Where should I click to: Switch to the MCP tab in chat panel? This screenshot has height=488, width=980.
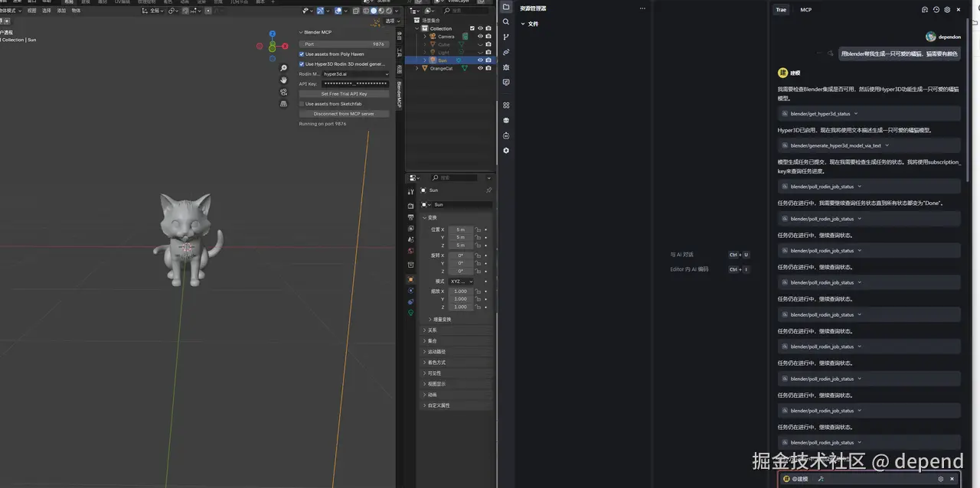(x=805, y=10)
